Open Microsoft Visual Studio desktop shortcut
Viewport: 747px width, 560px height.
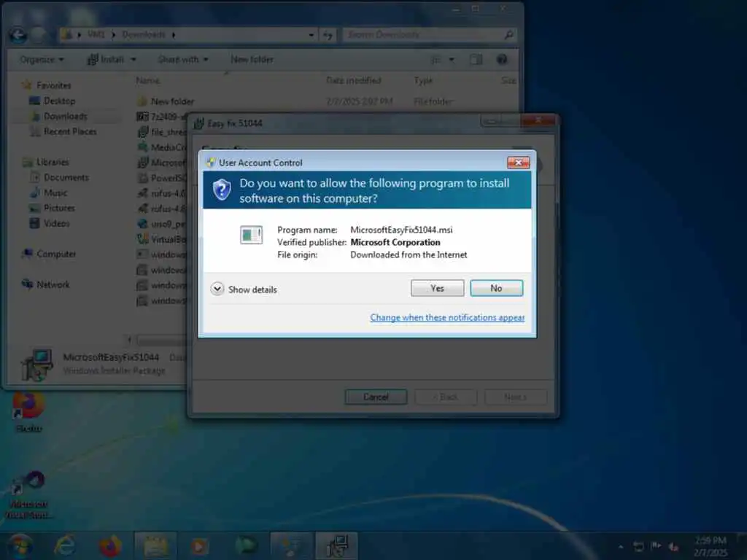[x=28, y=495]
